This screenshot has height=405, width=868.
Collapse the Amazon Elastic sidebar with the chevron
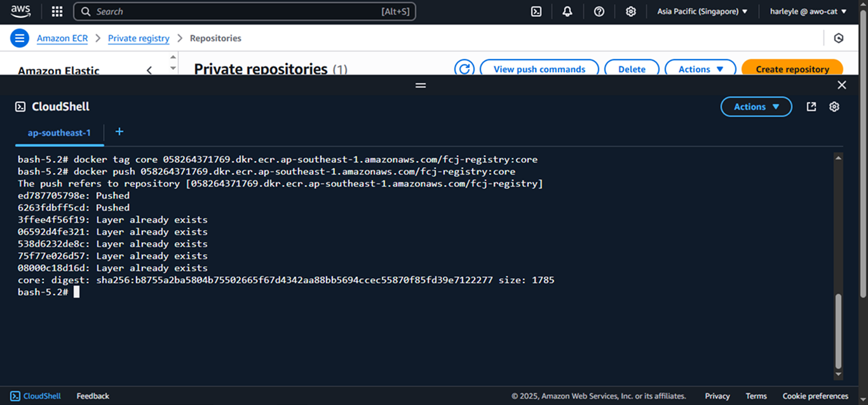149,70
